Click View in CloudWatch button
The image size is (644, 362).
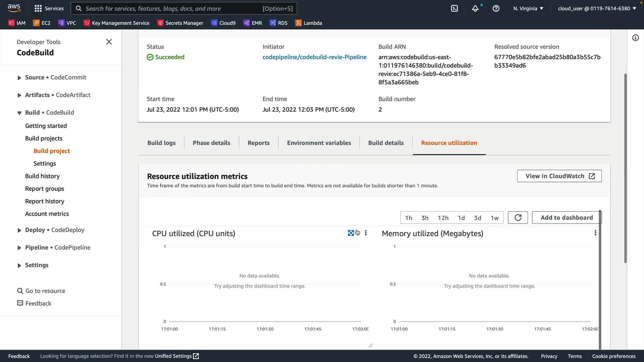pos(559,176)
